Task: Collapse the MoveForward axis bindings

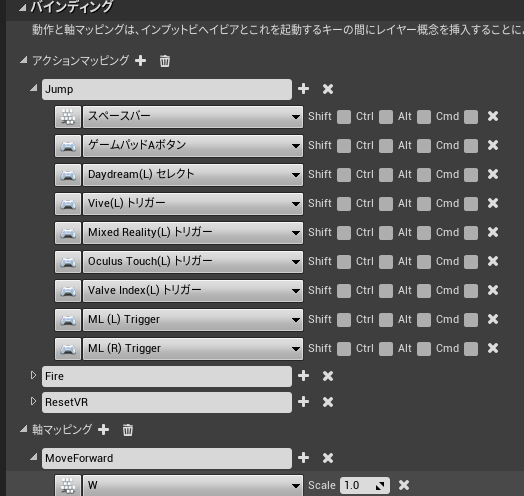Action: 33,457
